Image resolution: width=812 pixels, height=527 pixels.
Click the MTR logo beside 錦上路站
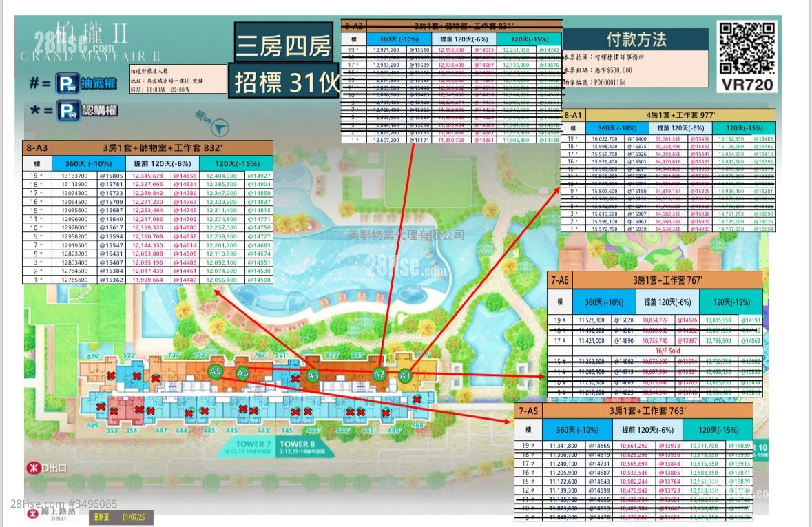click(32, 513)
